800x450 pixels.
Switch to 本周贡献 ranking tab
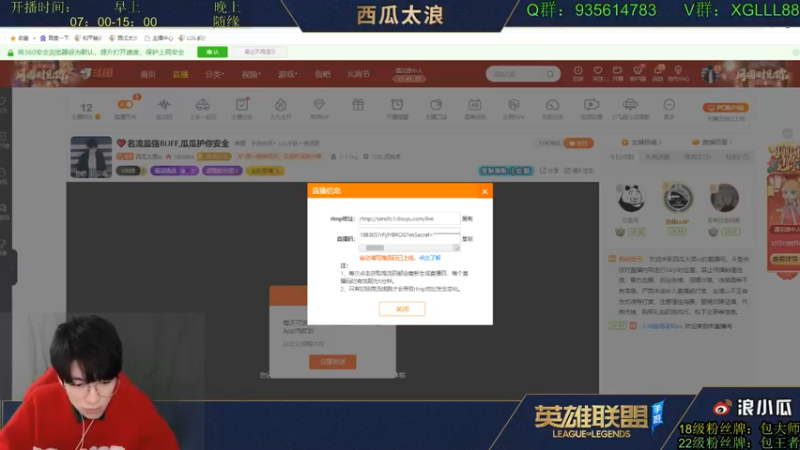657,157
